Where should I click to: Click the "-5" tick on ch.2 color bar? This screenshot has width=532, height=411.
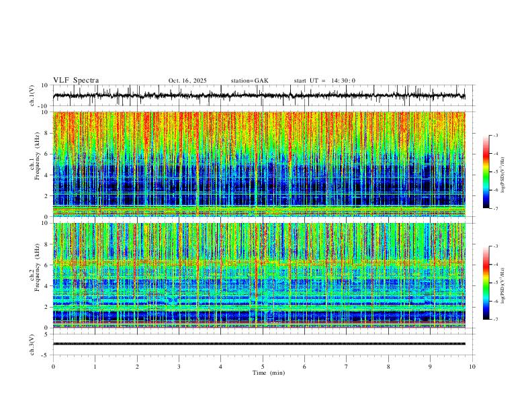pyautogui.click(x=495, y=283)
